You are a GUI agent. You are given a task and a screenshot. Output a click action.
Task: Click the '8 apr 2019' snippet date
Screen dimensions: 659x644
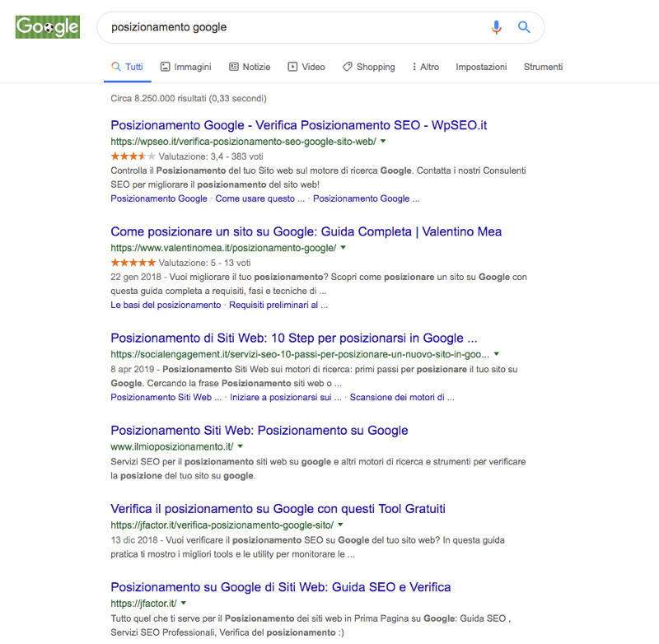tap(133, 369)
